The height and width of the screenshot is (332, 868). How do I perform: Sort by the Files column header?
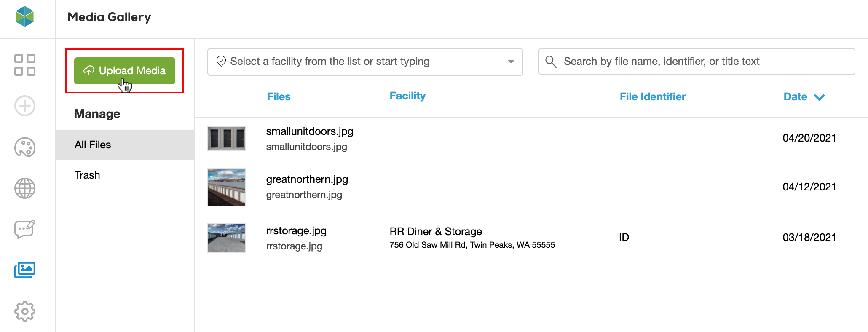279,97
